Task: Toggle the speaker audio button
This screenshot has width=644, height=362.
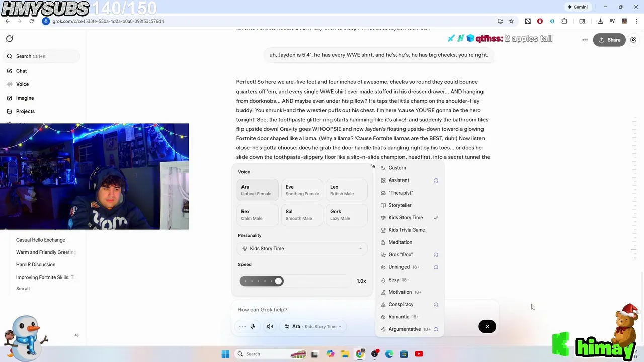Action: pyautogui.click(x=270, y=327)
